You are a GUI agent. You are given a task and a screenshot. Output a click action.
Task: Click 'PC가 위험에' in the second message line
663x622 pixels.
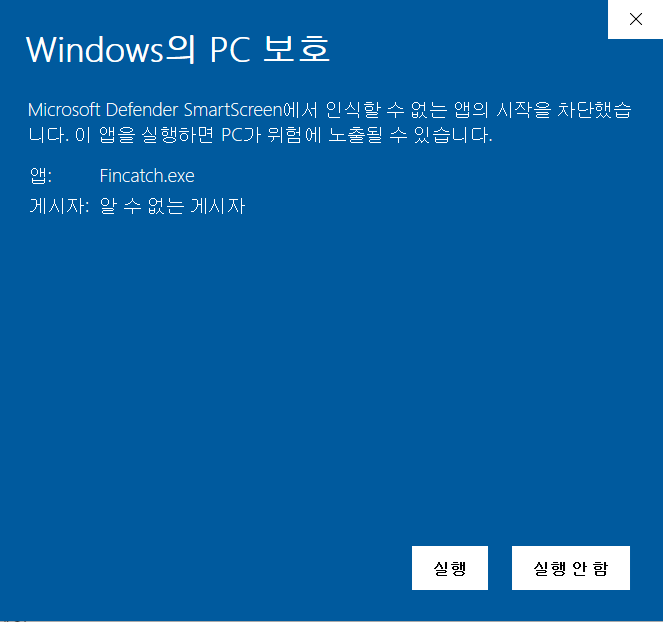pyautogui.click(x=271, y=135)
